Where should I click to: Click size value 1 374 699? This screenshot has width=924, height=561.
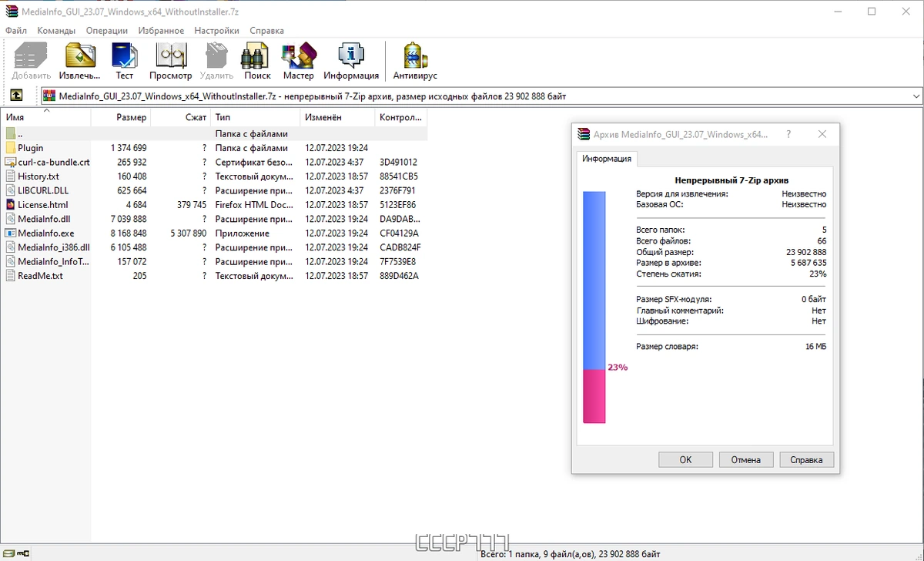129,148
